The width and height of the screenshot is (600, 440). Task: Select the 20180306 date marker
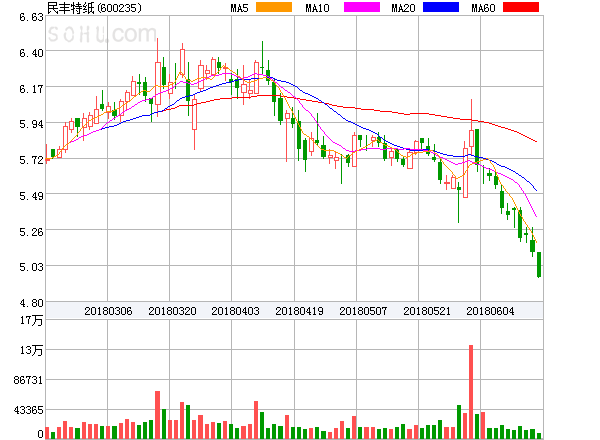pyautogui.click(x=108, y=311)
